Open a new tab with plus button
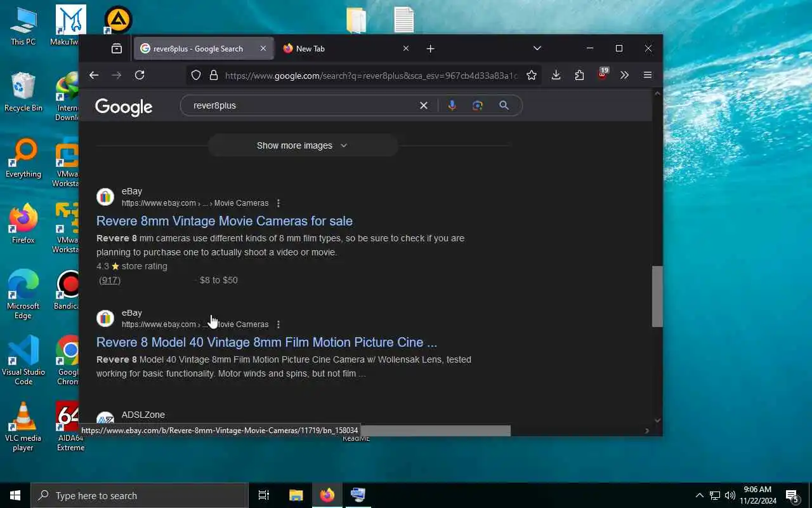 click(x=431, y=48)
